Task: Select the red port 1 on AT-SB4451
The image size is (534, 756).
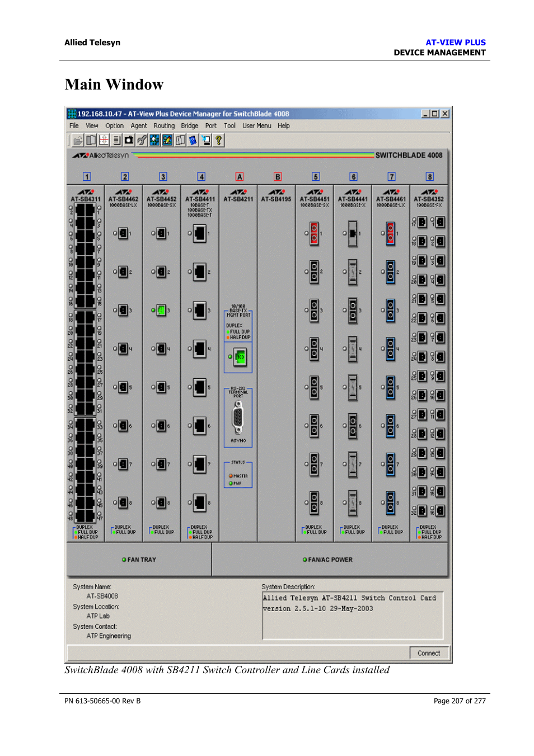Action: (315, 233)
